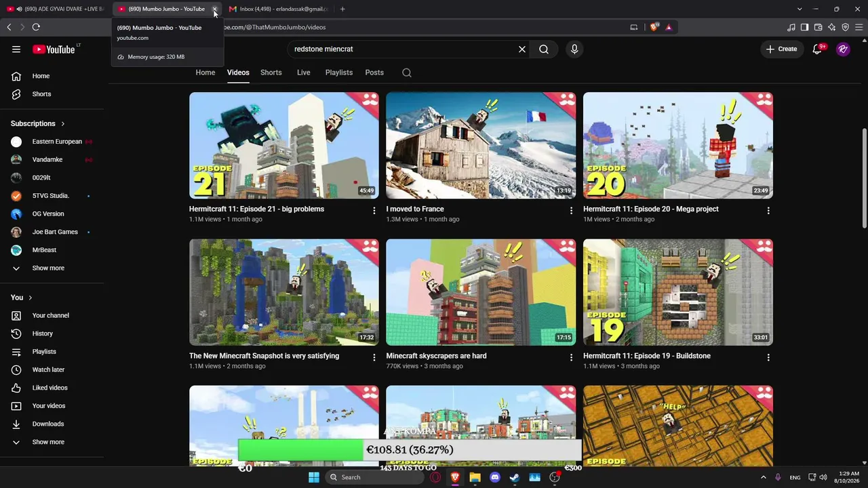
Task: Click the YouTube logo
Action: pos(54,49)
